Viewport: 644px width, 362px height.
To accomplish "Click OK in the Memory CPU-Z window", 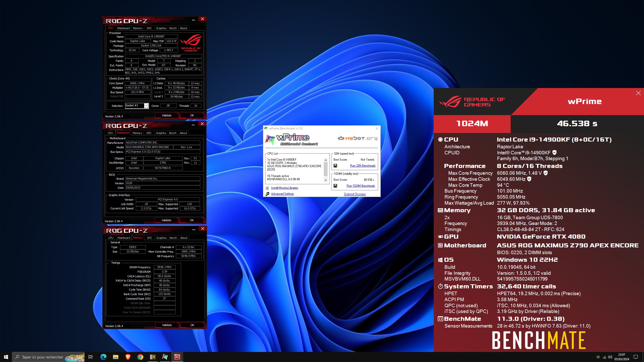I will 192,325.
